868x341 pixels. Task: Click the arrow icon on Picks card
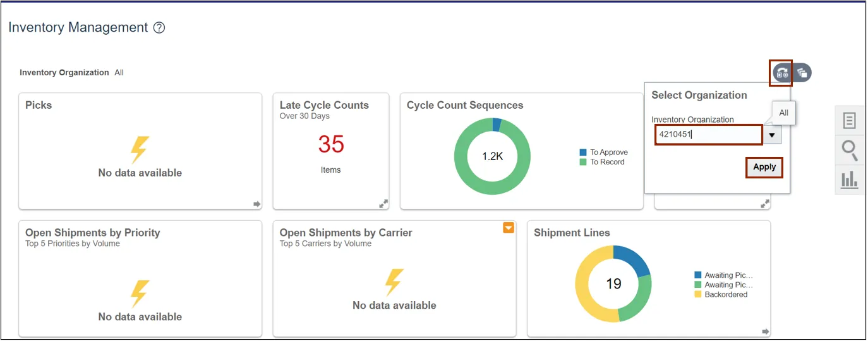256,204
